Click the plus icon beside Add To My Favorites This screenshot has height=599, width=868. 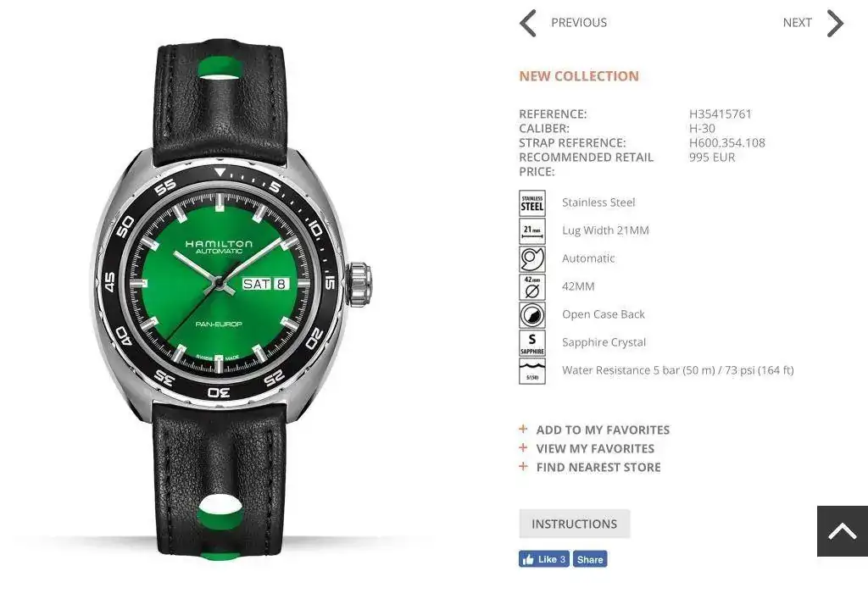523,430
